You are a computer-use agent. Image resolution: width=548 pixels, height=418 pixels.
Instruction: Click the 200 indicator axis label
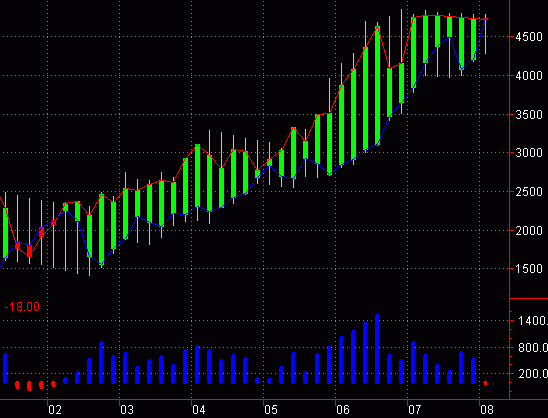coord(533,374)
